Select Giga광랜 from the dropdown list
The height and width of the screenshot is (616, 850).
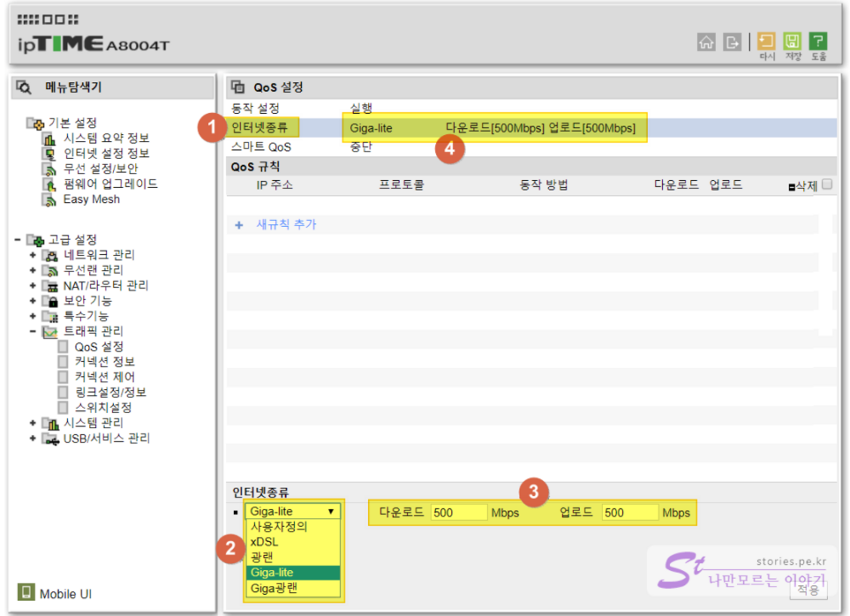point(274,588)
